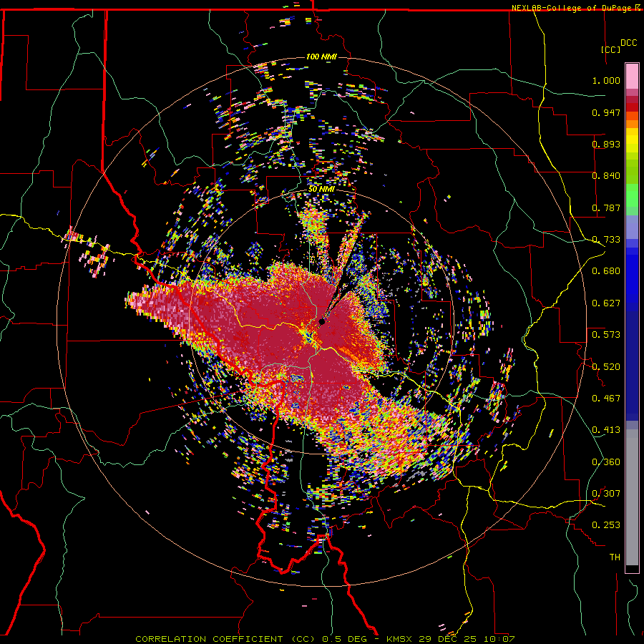This screenshot has height=644, width=644.
Task: Click the 0.467 legend value
Action: click(x=606, y=399)
